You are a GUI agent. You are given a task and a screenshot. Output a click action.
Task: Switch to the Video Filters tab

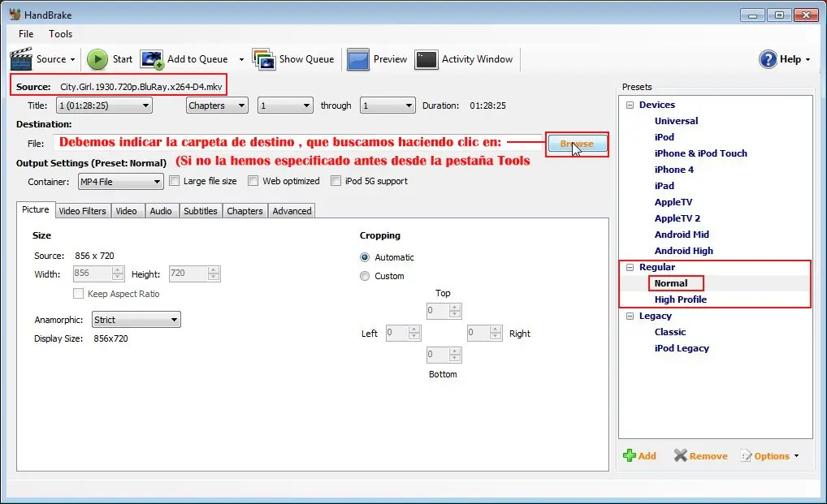click(x=82, y=211)
